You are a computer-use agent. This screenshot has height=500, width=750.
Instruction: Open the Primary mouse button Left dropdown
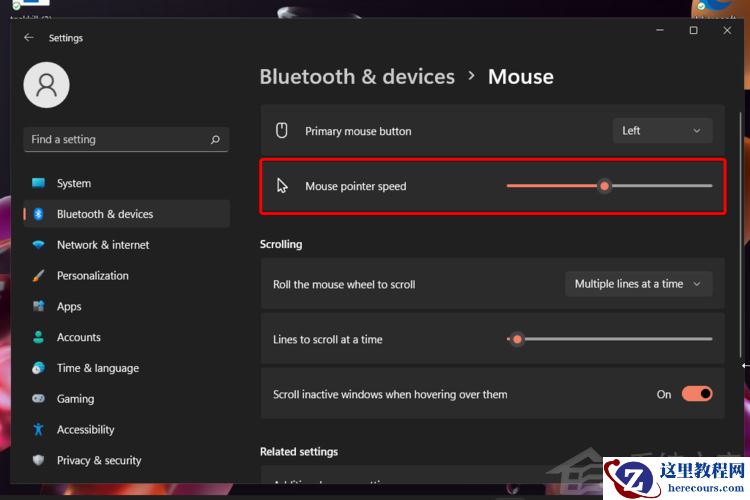(x=662, y=131)
